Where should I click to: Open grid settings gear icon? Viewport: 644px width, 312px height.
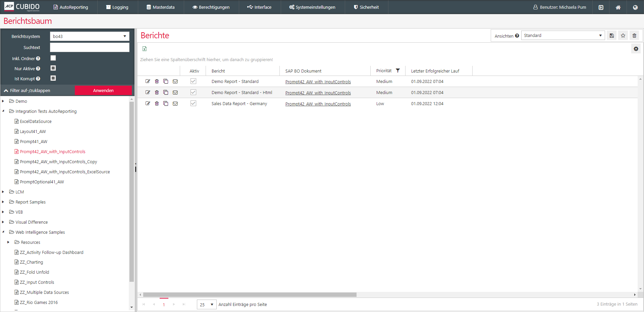[636, 49]
